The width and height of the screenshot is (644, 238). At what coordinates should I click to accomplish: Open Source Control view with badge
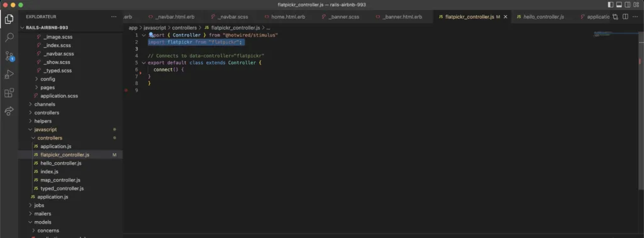(9, 57)
